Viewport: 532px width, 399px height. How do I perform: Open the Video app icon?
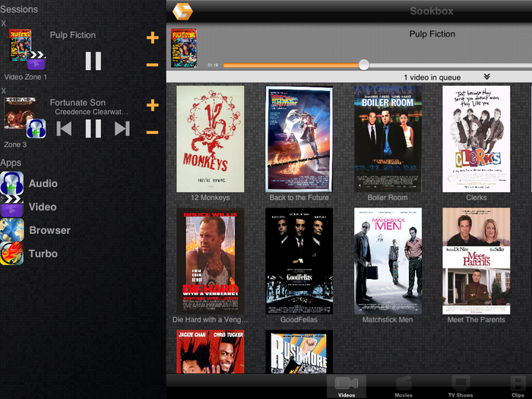coord(12,206)
